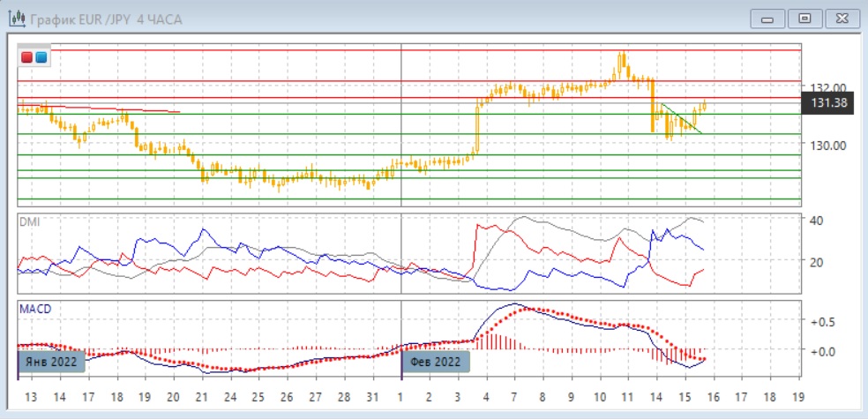Image resolution: width=868 pixels, height=419 pixels.
Task: Click the График EUR/JPY 4 ЧАСА title
Action: [106, 19]
